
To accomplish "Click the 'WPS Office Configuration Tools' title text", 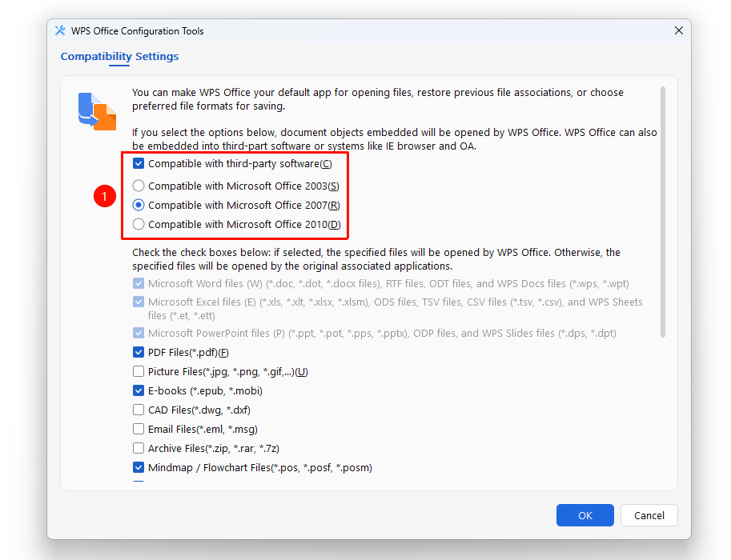I will click(138, 30).
